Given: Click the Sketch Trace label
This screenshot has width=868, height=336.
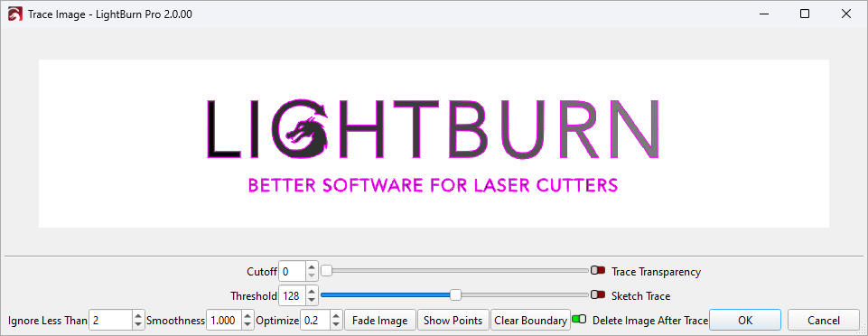Looking at the screenshot, I should (640, 296).
